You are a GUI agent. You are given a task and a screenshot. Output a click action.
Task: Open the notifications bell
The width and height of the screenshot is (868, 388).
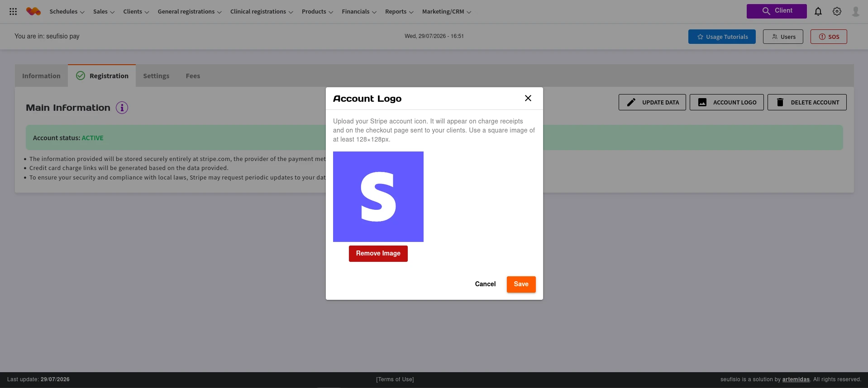point(818,12)
